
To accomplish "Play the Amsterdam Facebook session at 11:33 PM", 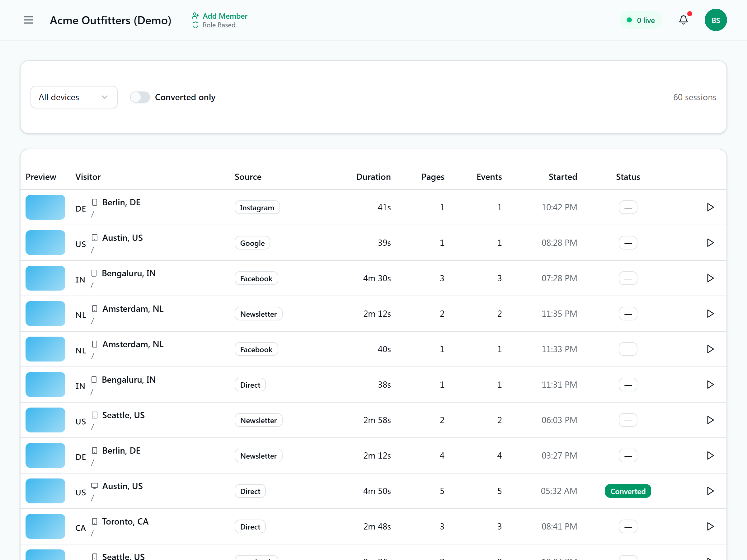I will (x=710, y=349).
